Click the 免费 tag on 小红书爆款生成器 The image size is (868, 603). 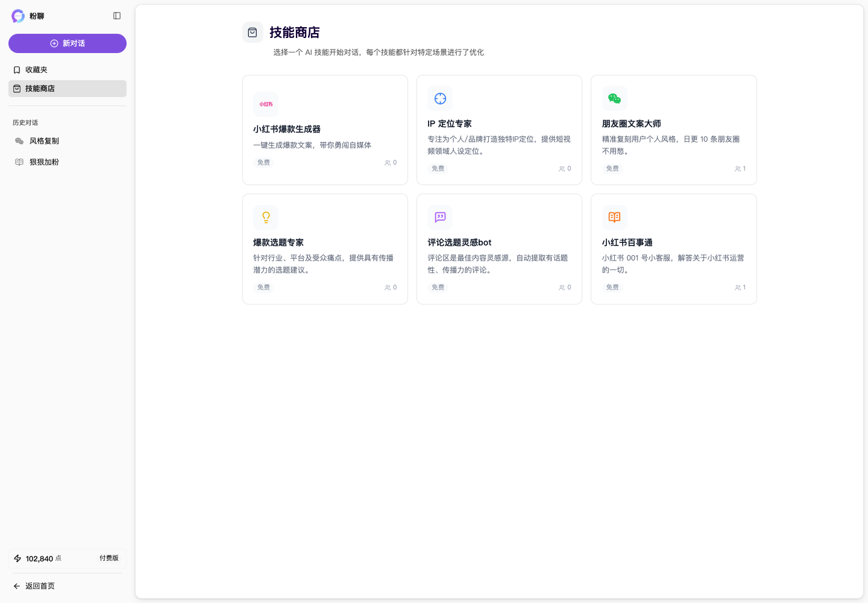(263, 162)
